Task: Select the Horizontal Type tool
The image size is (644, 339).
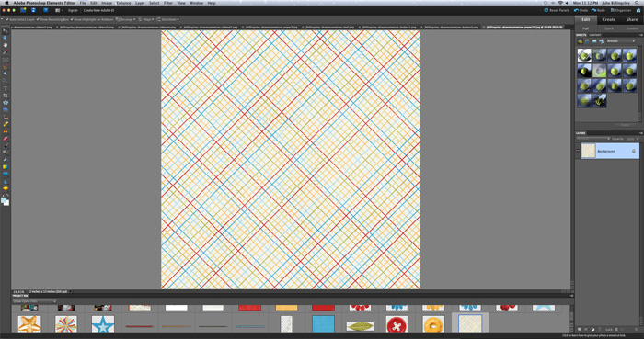Action: 6,88
